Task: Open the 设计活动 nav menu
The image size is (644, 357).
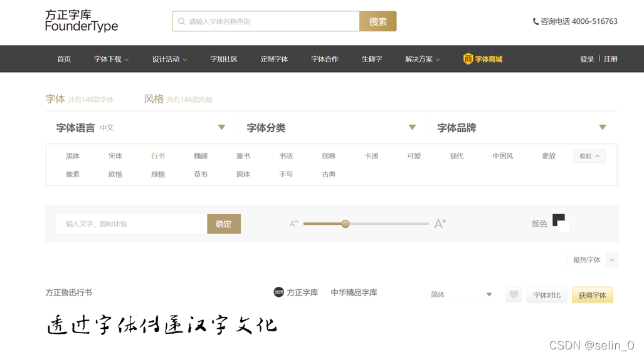Action: (169, 59)
